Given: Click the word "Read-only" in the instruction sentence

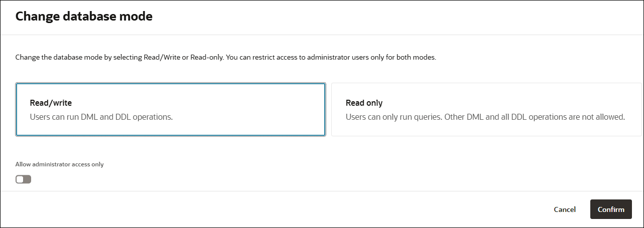Looking at the screenshot, I should [207, 58].
